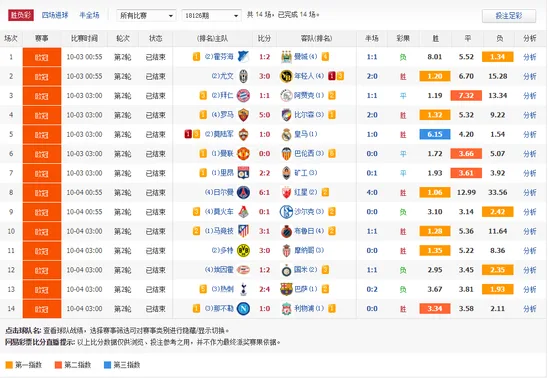550x378 pixels.
Task: Click the Roma (罗马) crest
Action: click(x=243, y=115)
